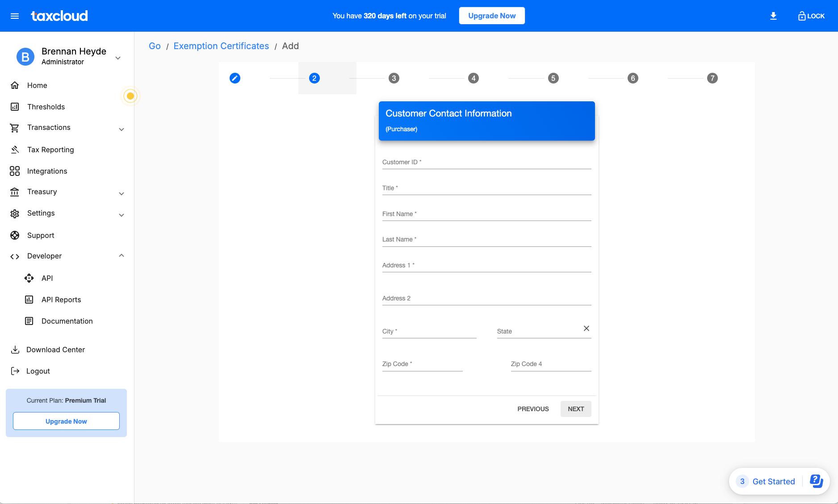Image resolution: width=838 pixels, height=504 pixels.
Task: Click the hamburger menu icon
Action: (15, 16)
